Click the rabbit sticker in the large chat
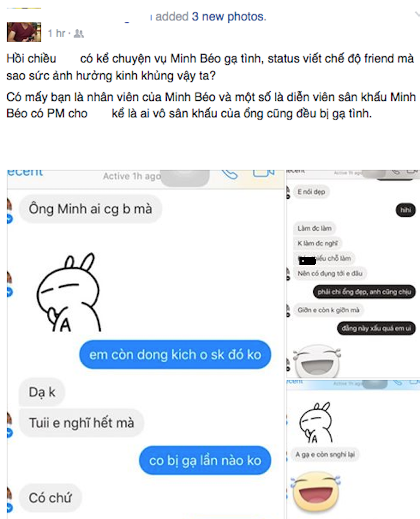Image resolution: width=420 pixels, height=519 pixels. click(69, 293)
